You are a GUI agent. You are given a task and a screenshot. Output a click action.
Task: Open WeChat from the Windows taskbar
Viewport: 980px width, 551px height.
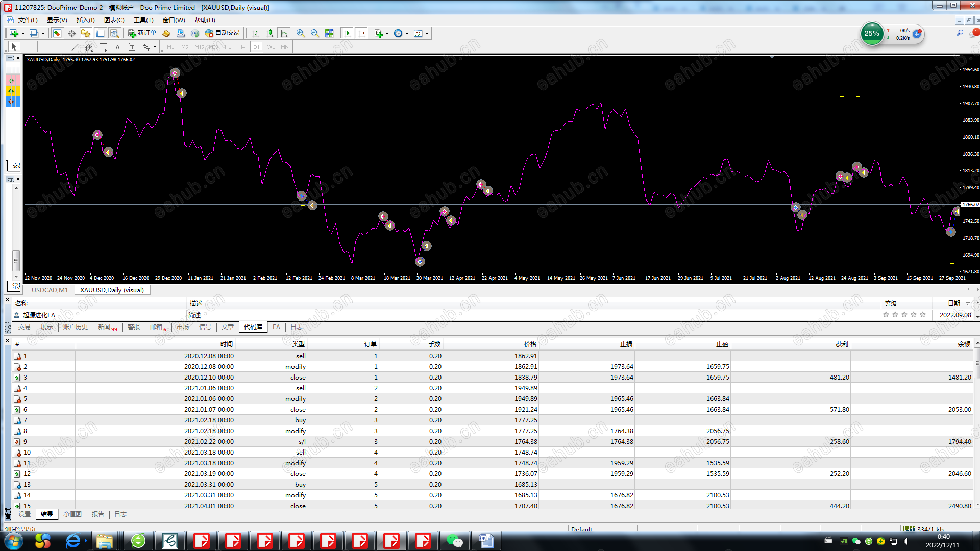point(454,541)
